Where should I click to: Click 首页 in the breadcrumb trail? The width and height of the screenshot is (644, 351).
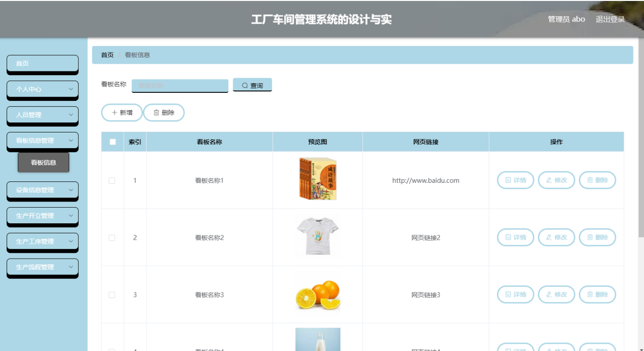tap(106, 54)
